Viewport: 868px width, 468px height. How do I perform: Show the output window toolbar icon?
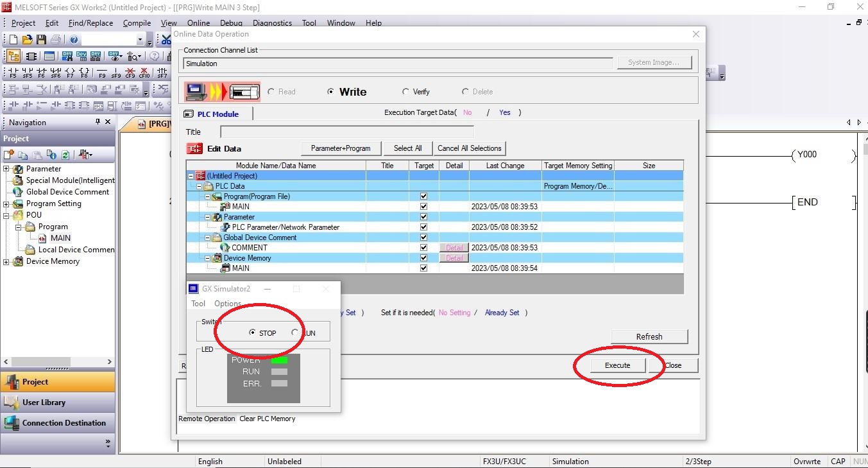tap(49, 56)
